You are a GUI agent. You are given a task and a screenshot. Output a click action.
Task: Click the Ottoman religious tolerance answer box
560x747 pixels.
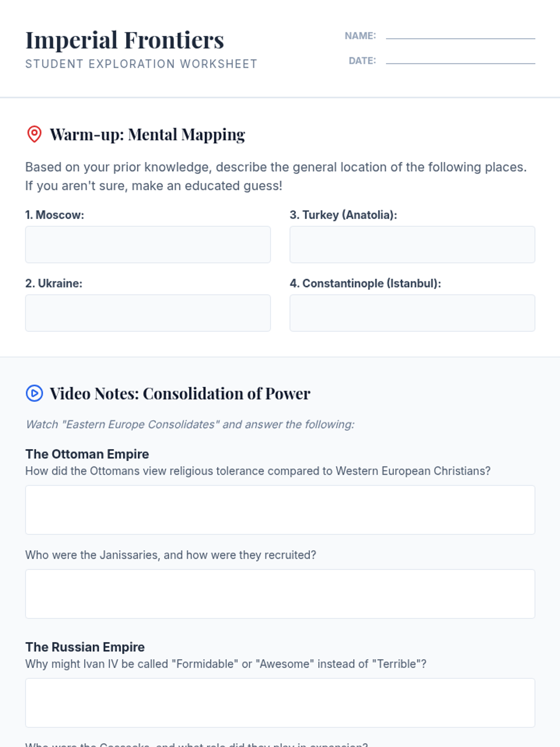pos(280,510)
